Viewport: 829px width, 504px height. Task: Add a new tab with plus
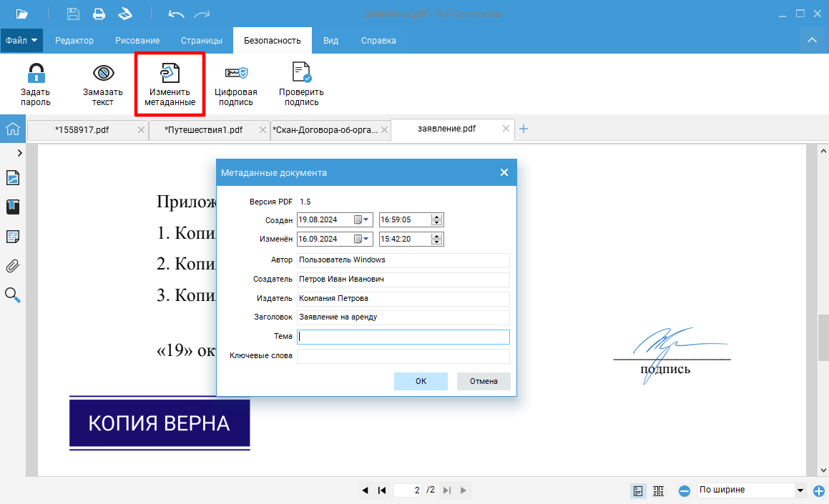(524, 129)
